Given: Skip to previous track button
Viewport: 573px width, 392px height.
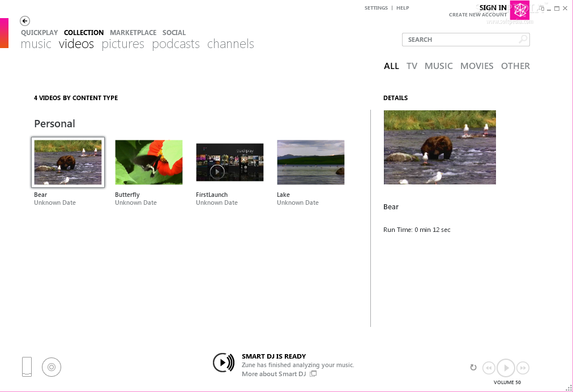Looking at the screenshot, I should coord(489,368).
